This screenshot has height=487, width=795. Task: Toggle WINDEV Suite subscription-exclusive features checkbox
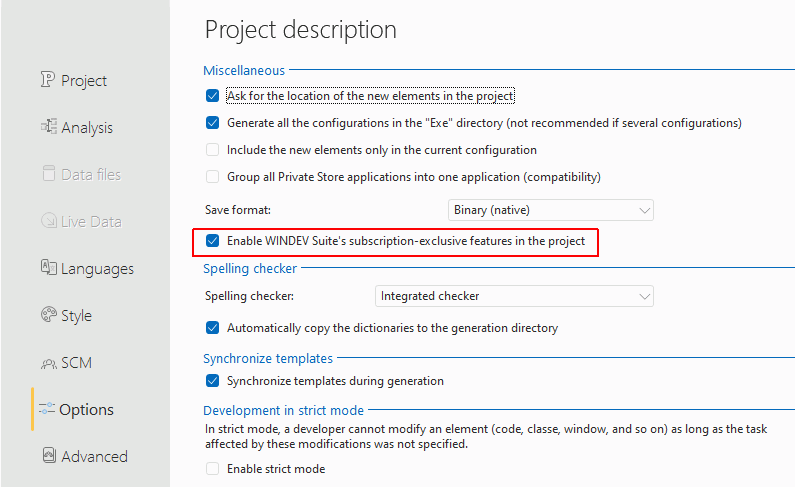click(x=212, y=241)
